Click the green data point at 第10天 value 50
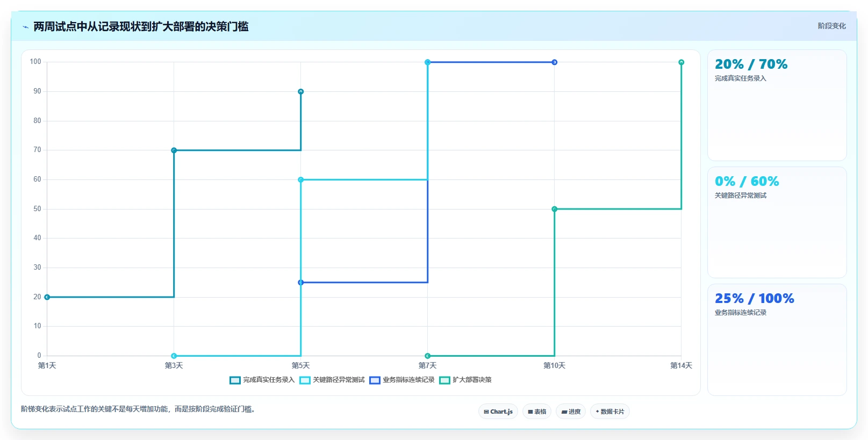The width and height of the screenshot is (868, 440). pyautogui.click(x=555, y=210)
